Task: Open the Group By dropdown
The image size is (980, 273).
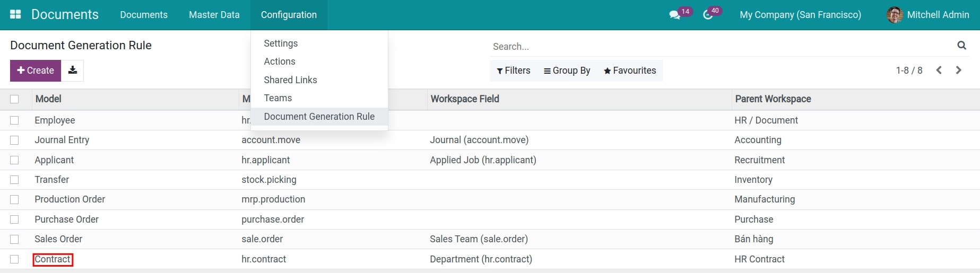Action: (567, 71)
